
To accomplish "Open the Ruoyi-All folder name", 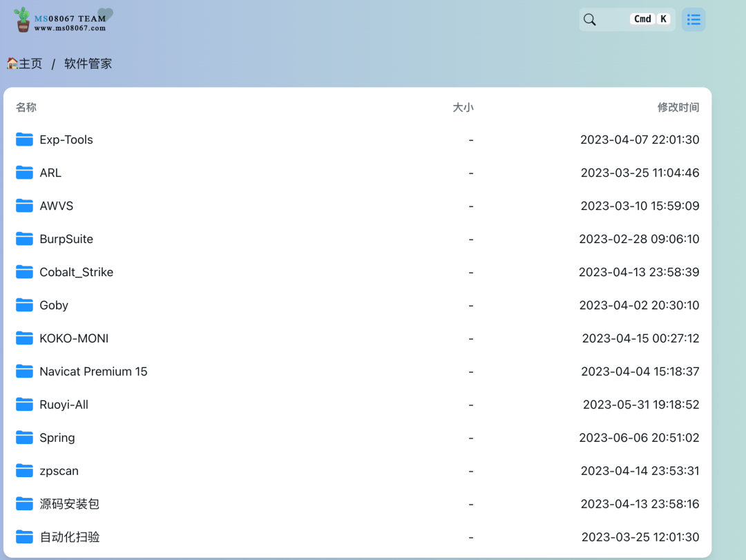I will pos(64,405).
